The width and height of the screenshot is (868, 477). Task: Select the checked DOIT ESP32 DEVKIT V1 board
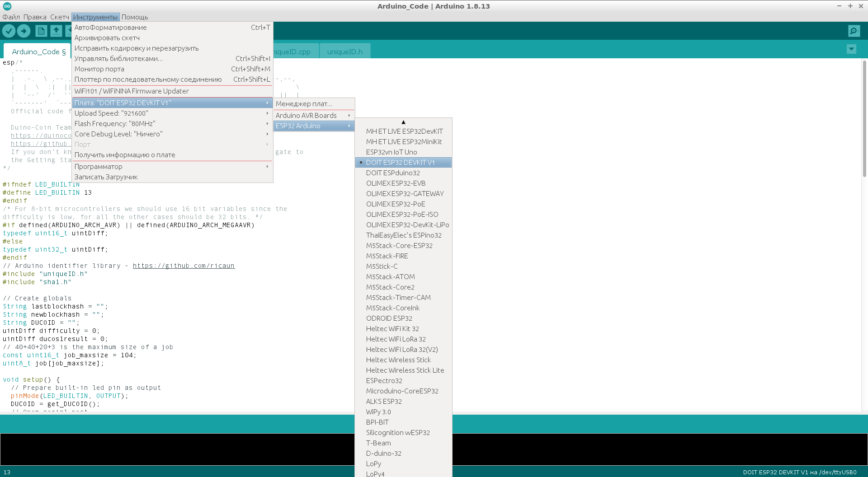[x=403, y=162]
